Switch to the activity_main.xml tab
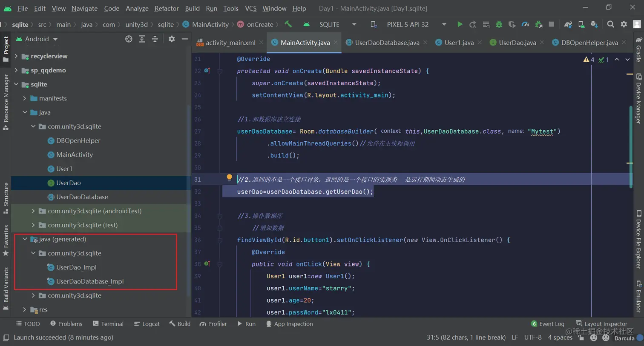Screen dimensions: 644x346 coord(230,43)
